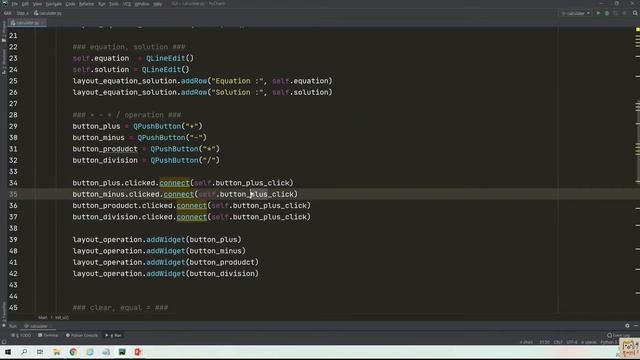640x360 pixels.
Task: Click 'button_produdct' on line 31
Action: [105, 149]
